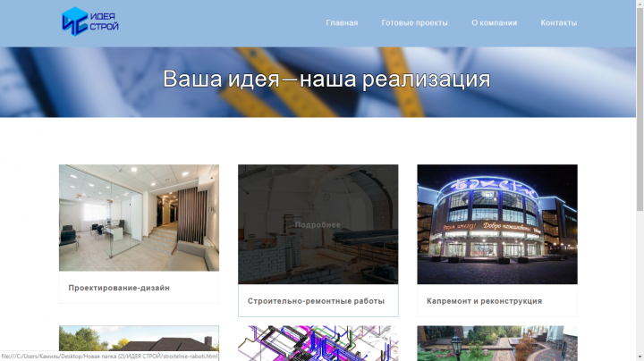This screenshot has width=644, height=361.
Task: Open the illuminated shopping center thumbnail
Action: pyautogui.click(x=497, y=224)
